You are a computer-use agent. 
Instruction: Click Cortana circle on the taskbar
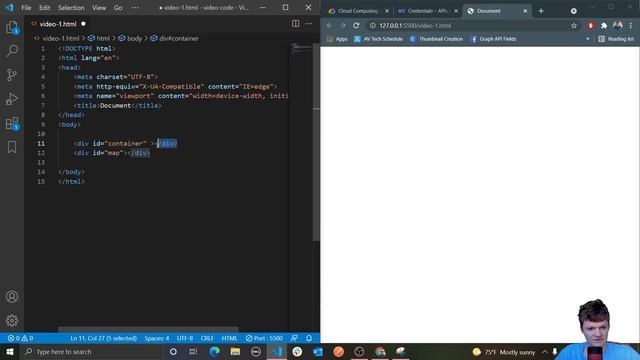[173, 351]
